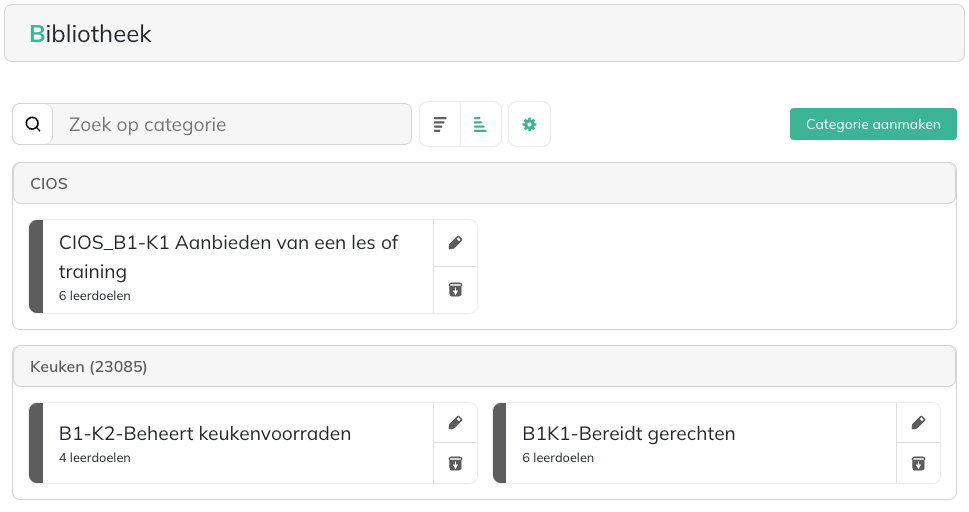Click the gray color bar on B1K1-Bereidt gerechten
969x512 pixels.
click(x=500, y=443)
